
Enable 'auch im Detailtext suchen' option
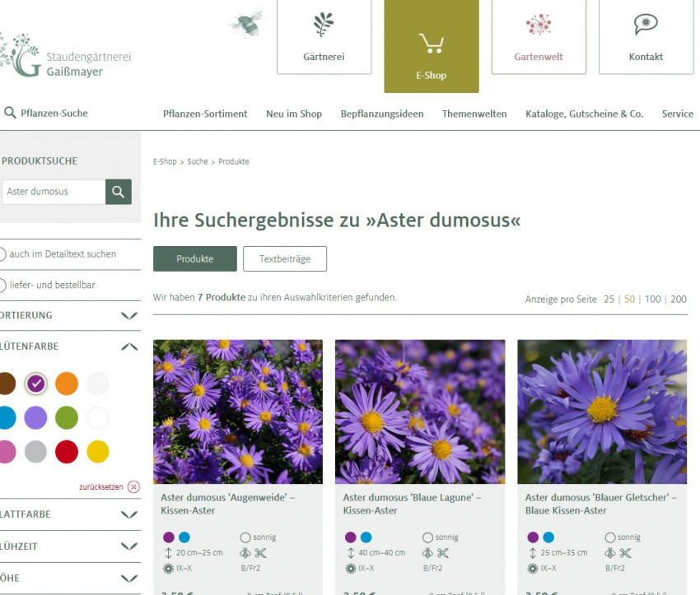(x=2, y=254)
